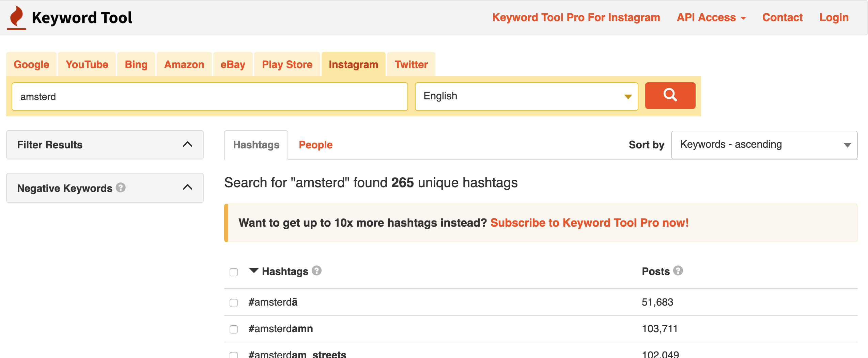Click the #amsterdamn hashtag text
Image resolution: width=868 pixels, height=358 pixels.
pos(281,329)
